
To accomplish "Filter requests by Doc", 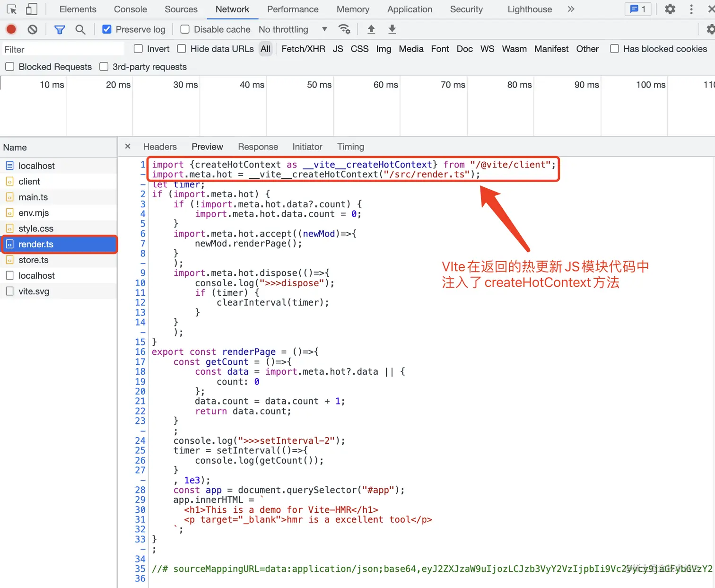I will point(464,49).
